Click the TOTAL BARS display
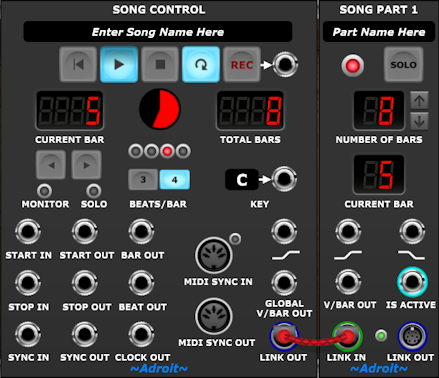The height and width of the screenshot is (378, 439). pos(250,110)
